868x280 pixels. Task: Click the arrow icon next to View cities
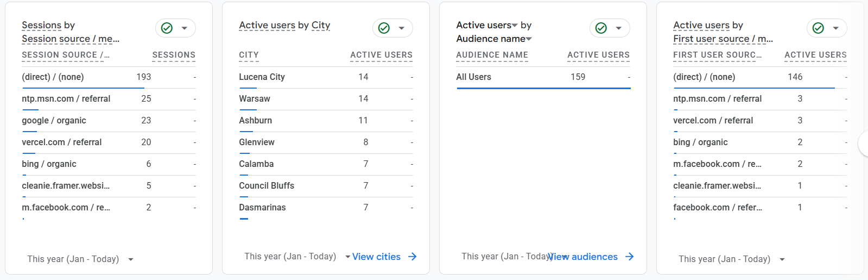click(413, 257)
